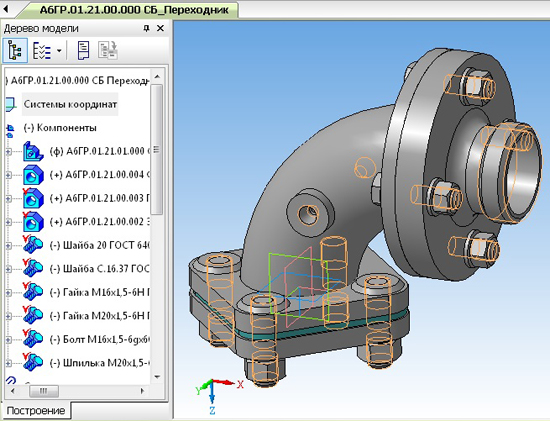
Task: Click the tree display mode checklist icon
Action: 42,51
